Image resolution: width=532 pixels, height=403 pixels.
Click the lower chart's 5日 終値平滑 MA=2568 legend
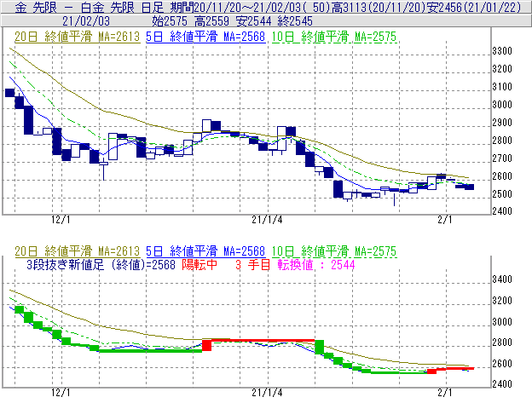click(205, 251)
